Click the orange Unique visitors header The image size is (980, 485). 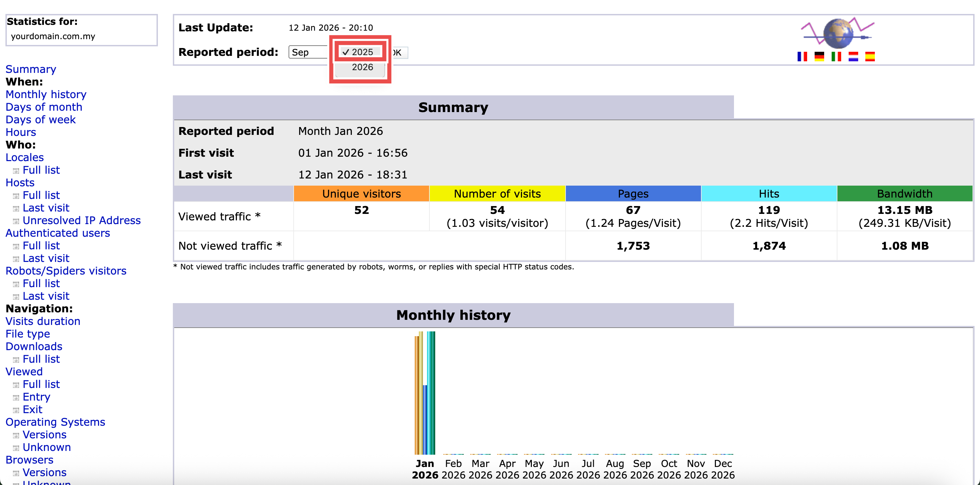point(361,194)
